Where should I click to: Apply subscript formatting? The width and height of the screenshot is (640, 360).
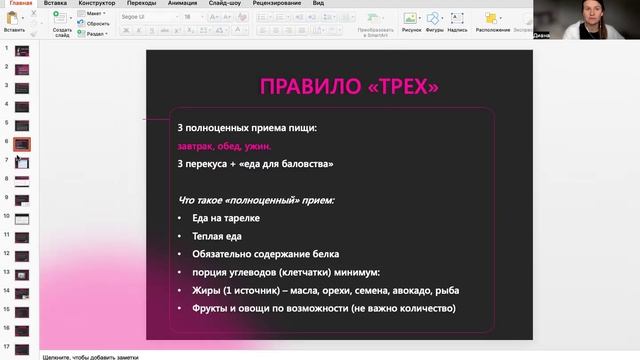point(190,31)
